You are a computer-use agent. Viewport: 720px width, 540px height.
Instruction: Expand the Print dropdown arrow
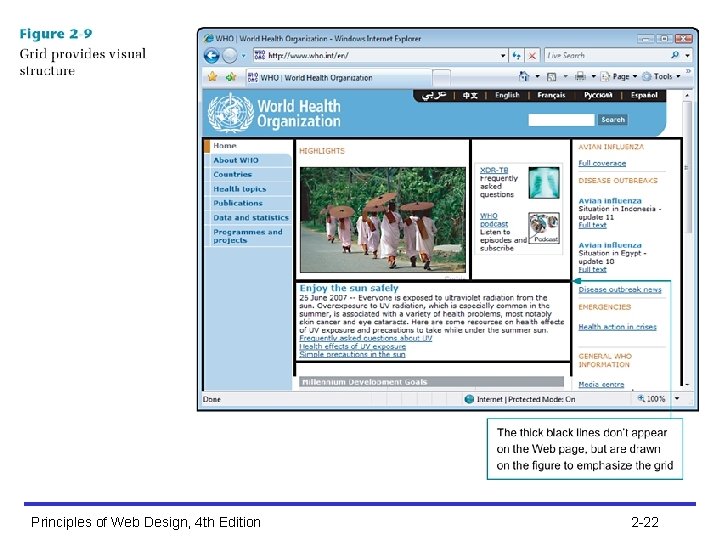(x=593, y=77)
